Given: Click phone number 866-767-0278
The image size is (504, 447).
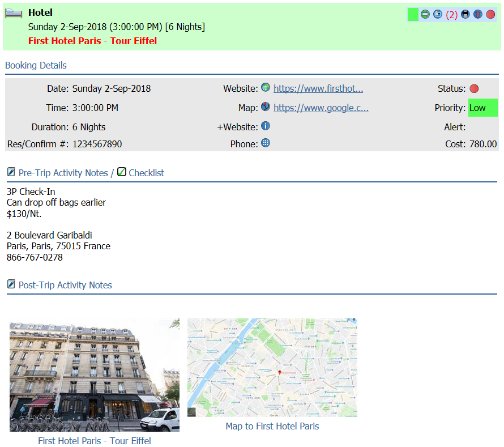Looking at the screenshot, I should tap(35, 258).
